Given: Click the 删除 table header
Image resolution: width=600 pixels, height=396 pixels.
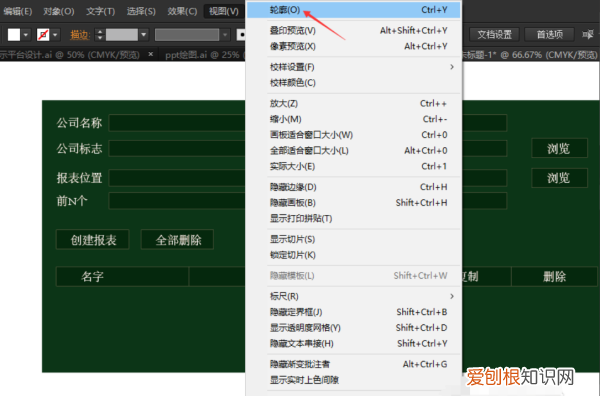Looking at the screenshot, I should click(554, 276).
